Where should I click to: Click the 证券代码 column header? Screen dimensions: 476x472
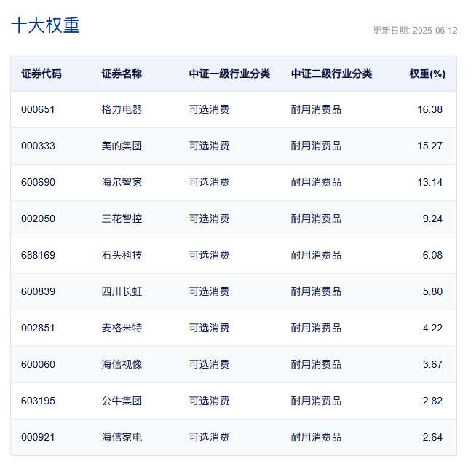(41, 74)
